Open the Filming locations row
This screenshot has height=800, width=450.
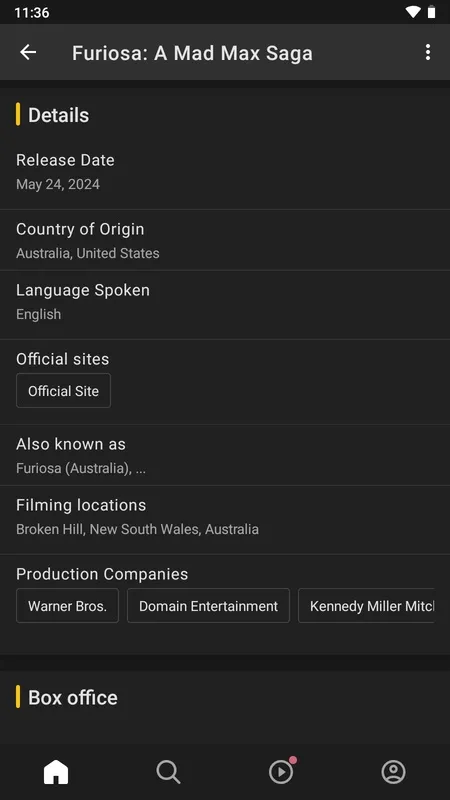[225, 520]
